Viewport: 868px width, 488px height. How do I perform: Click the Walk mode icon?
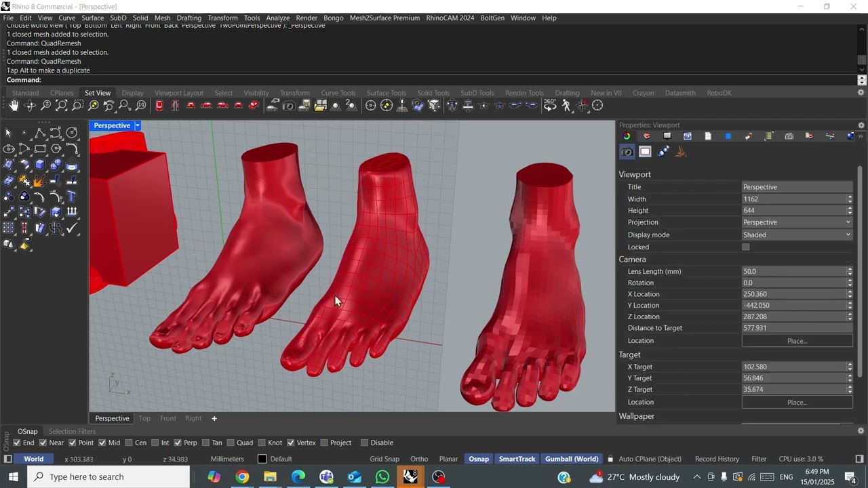(x=566, y=106)
